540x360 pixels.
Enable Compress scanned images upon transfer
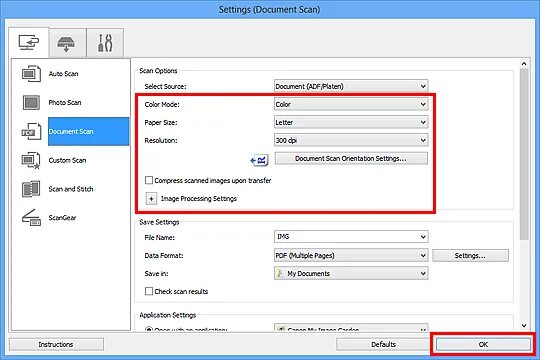[x=149, y=181]
